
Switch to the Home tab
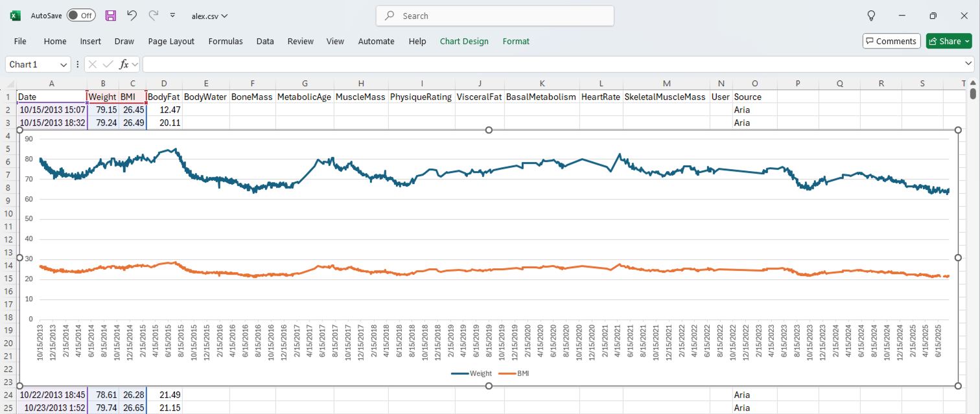tap(55, 41)
